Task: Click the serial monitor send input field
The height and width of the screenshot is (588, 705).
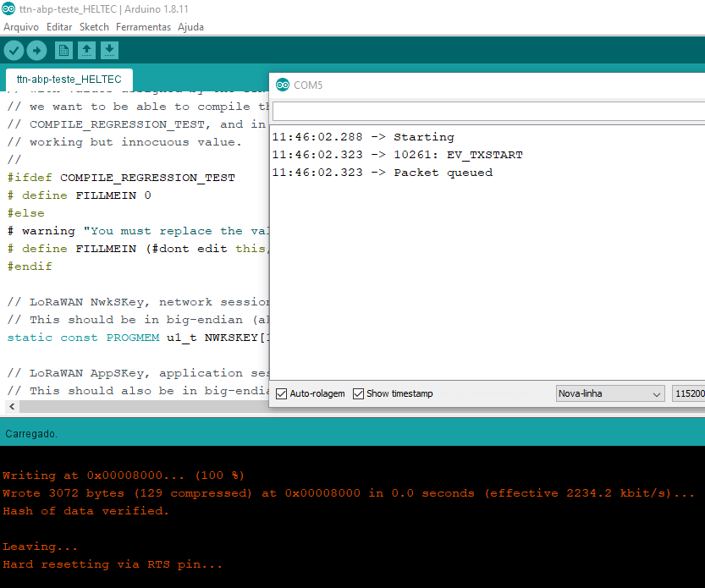Action: (487, 112)
